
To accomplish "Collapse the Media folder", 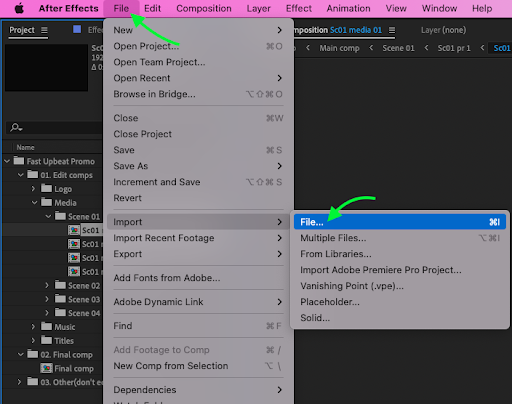I will (34, 203).
